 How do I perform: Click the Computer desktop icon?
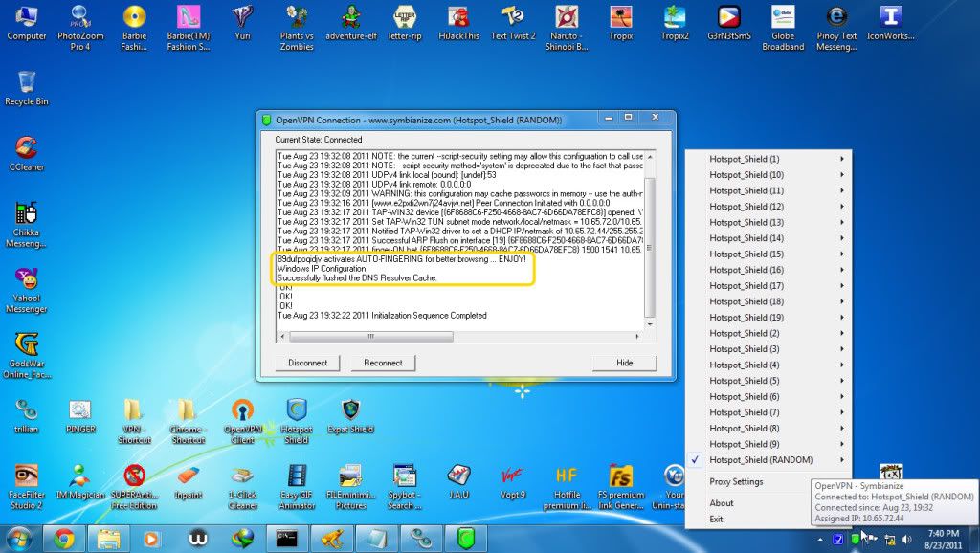26,23
